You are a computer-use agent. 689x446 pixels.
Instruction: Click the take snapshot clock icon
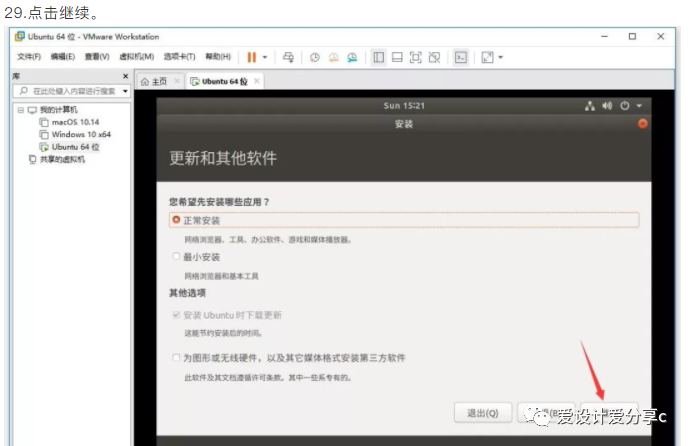pos(315,57)
